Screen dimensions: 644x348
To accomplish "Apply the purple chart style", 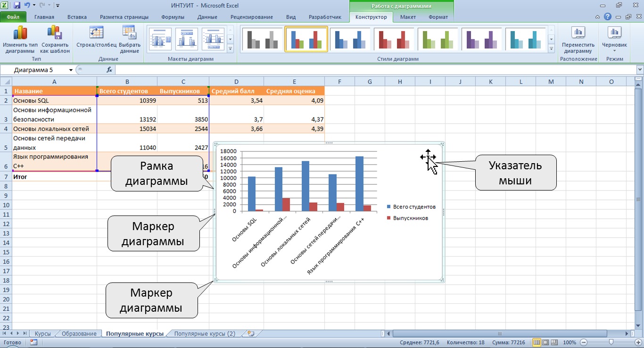I will [482, 40].
